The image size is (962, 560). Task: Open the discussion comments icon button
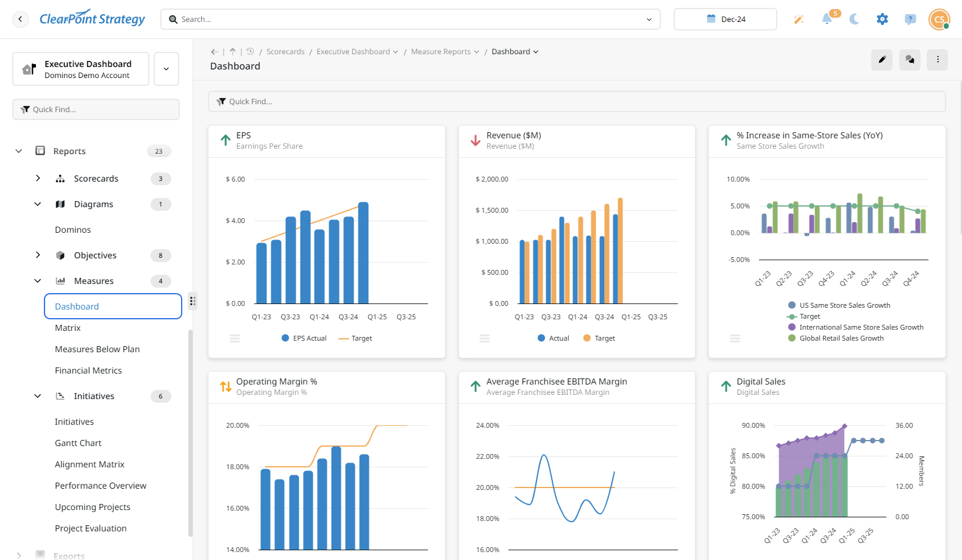[x=910, y=60]
